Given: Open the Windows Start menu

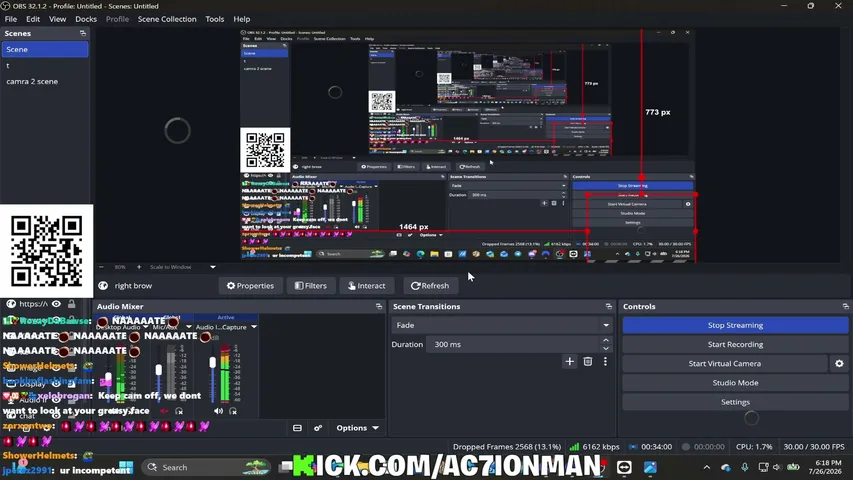Looking at the screenshot, I should pyautogui.click(x=126, y=467).
